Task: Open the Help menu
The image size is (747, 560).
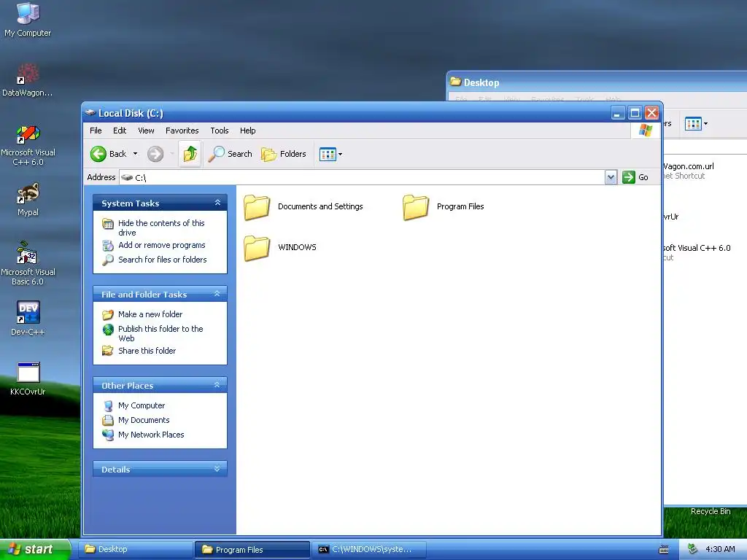Action: (248, 131)
